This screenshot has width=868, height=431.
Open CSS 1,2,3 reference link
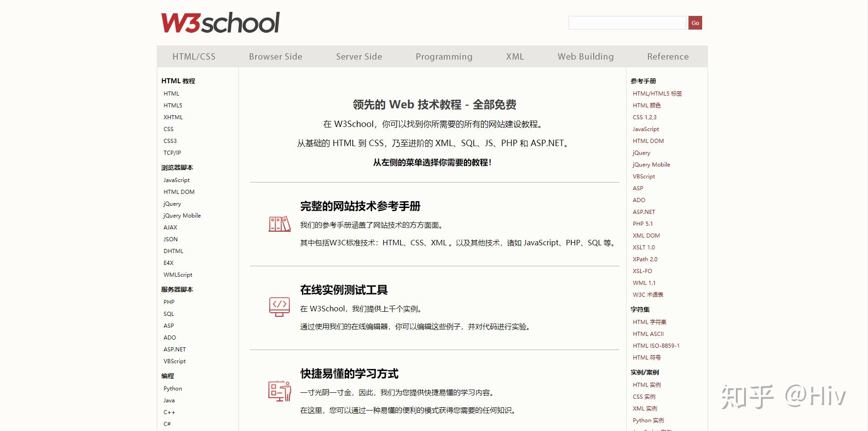[645, 117]
